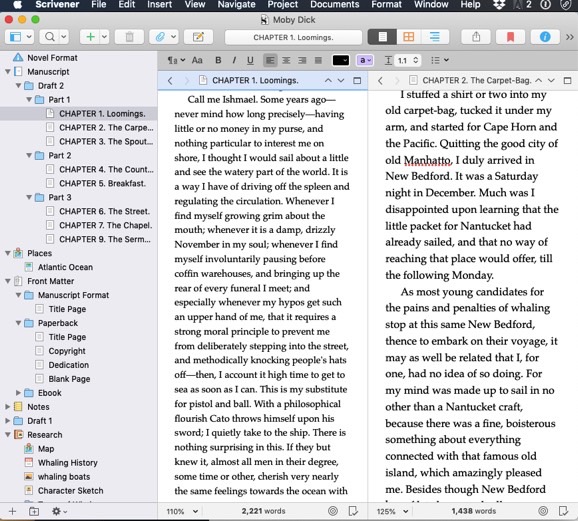
Task: Align text left
Action: click(270, 60)
